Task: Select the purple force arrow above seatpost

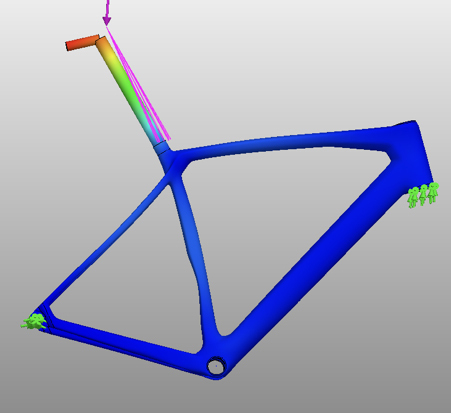Action: pyautogui.click(x=107, y=13)
